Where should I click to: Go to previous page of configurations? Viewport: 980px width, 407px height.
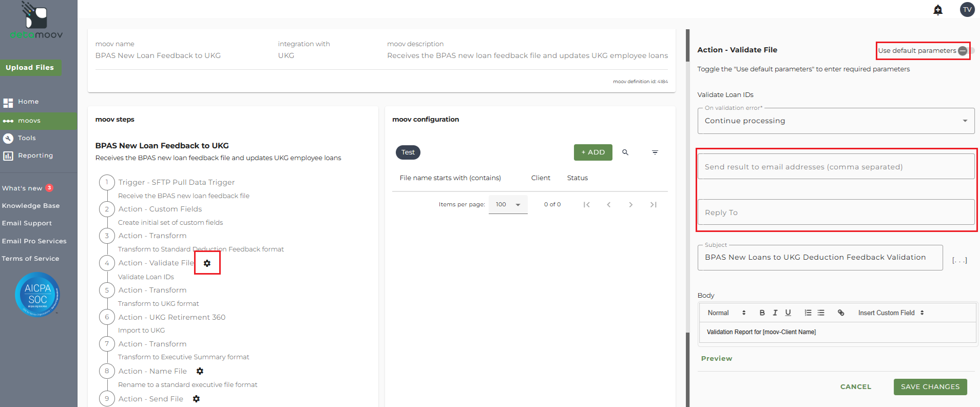coord(609,205)
